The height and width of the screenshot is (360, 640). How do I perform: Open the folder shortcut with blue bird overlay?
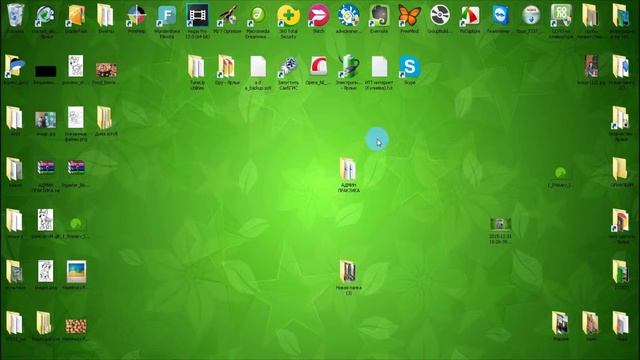[x=15, y=66]
